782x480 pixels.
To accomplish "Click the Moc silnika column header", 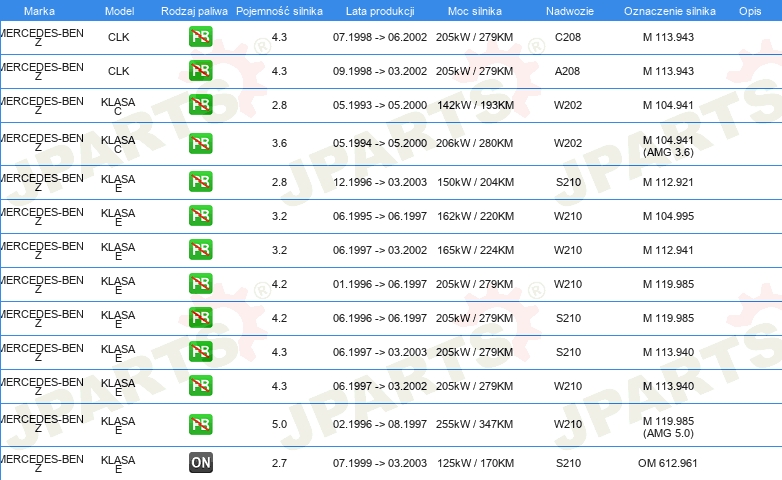I will (x=475, y=11).
